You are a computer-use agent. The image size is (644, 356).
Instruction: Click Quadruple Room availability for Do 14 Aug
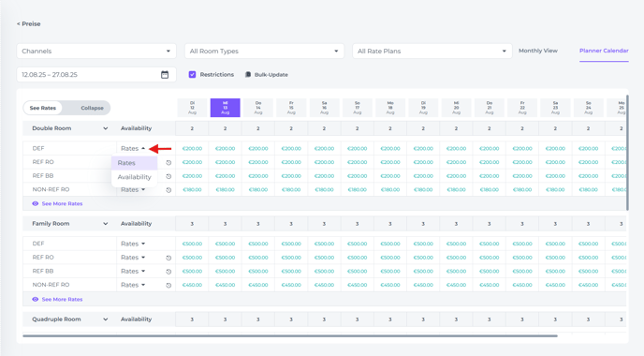point(258,319)
